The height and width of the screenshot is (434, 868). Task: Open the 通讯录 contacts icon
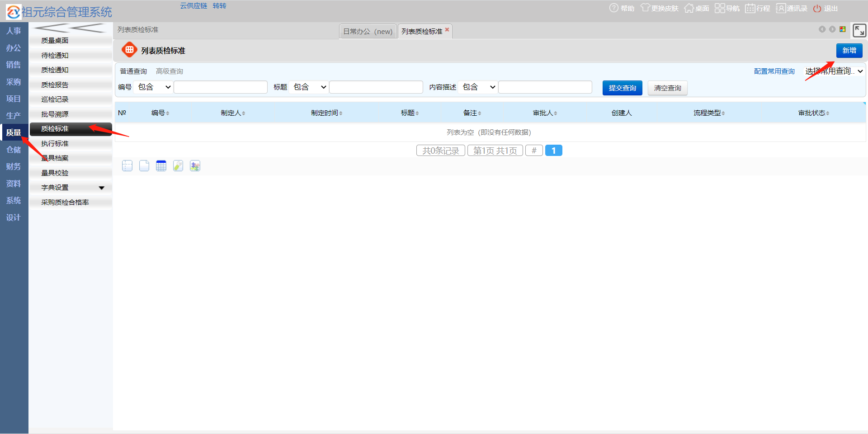coord(781,8)
